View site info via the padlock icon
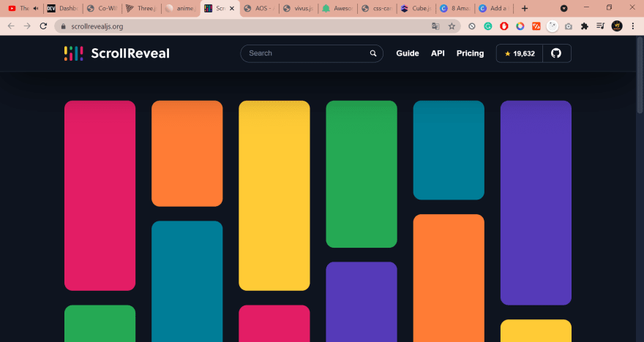The image size is (644, 342). tap(63, 26)
